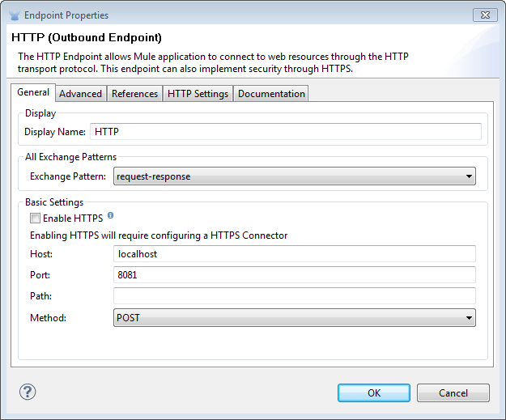Close the Endpoint Properties dialog
This screenshot has height=420, width=506.
(x=485, y=15)
